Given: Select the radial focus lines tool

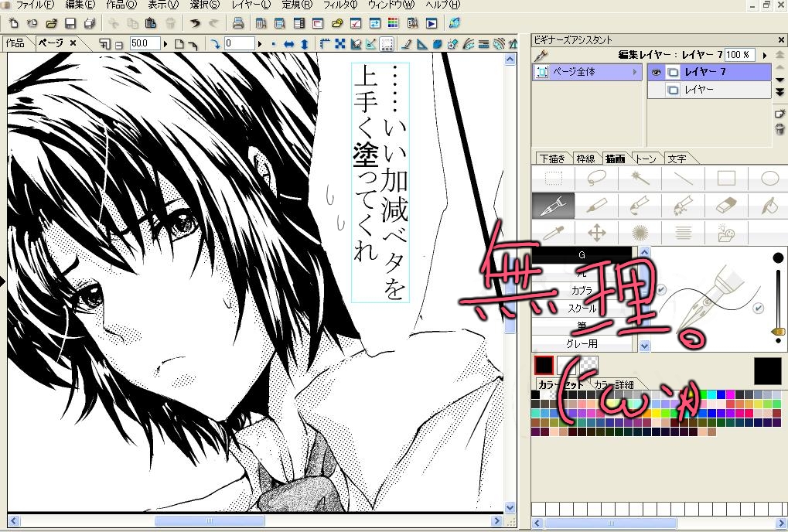Looking at the screenshot, I should [640, 233].
